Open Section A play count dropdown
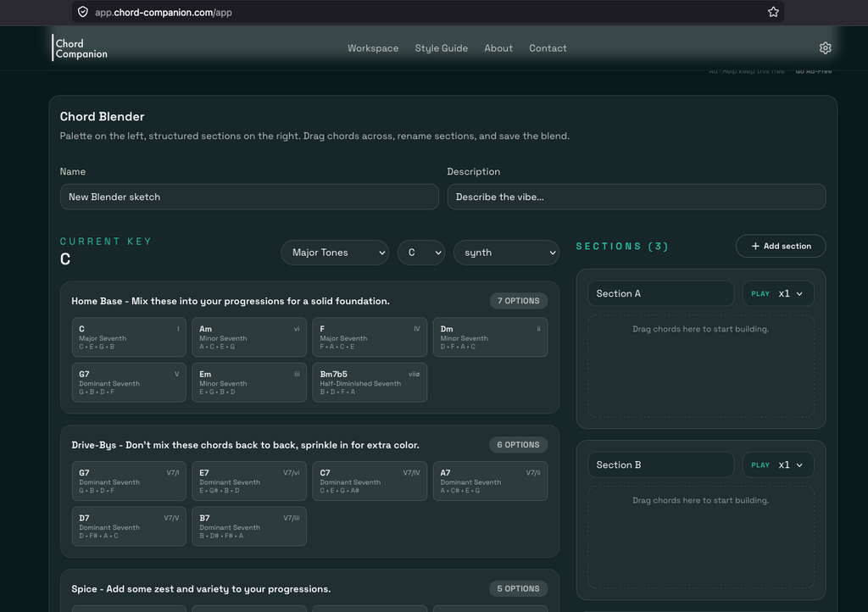The width and height of the screenshot is (868, 612). (x=778, y=293)
